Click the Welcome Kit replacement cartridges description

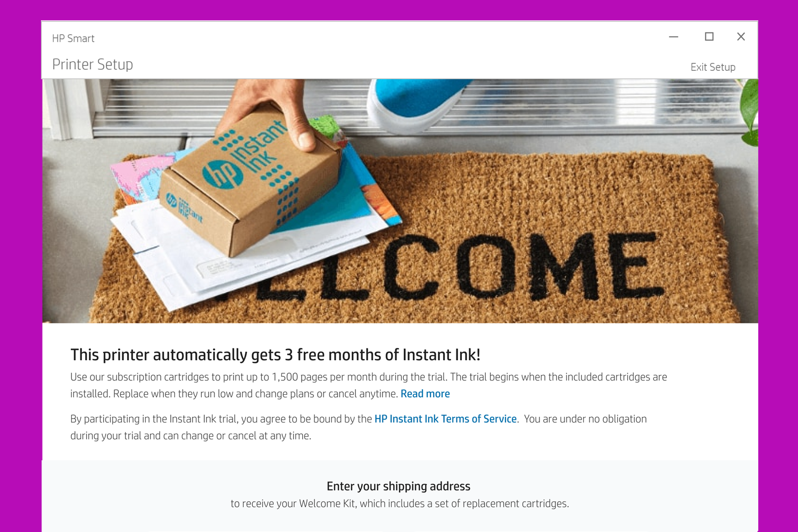click(400, 503)
